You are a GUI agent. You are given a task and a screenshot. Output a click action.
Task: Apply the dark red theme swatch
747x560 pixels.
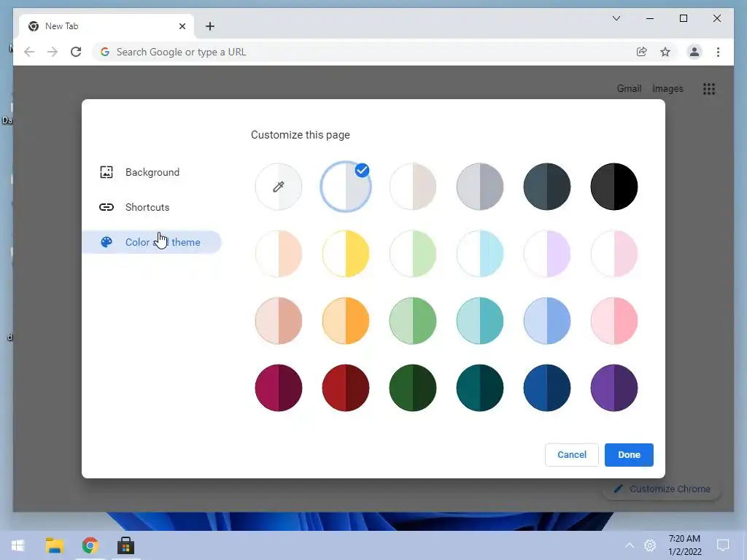pyautogui.click(x=345, y=388)
